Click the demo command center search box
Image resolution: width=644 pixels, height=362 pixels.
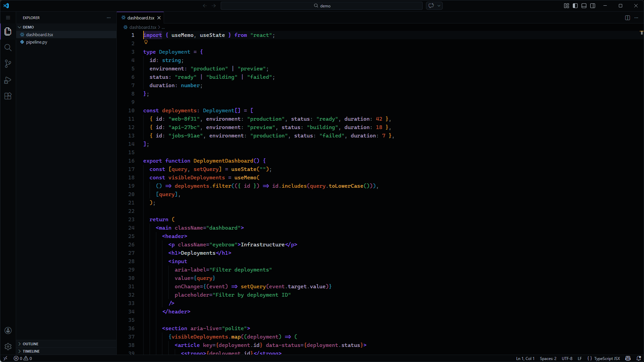point(322,6)
